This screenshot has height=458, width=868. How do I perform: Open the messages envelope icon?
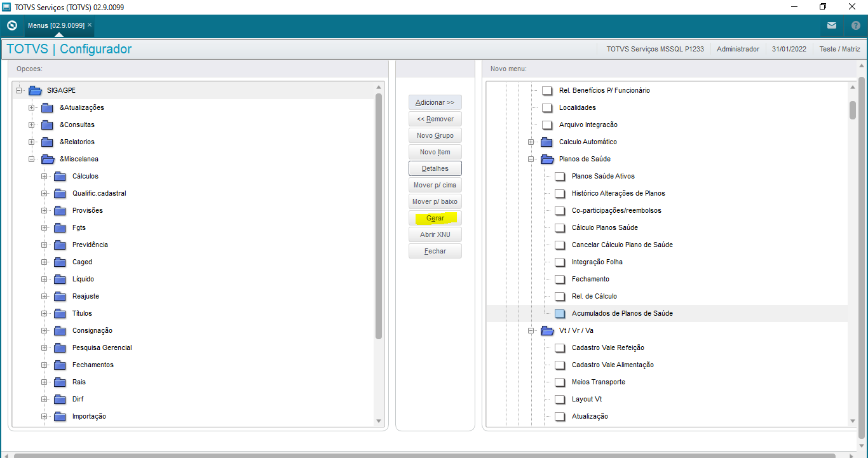[832, 25]
